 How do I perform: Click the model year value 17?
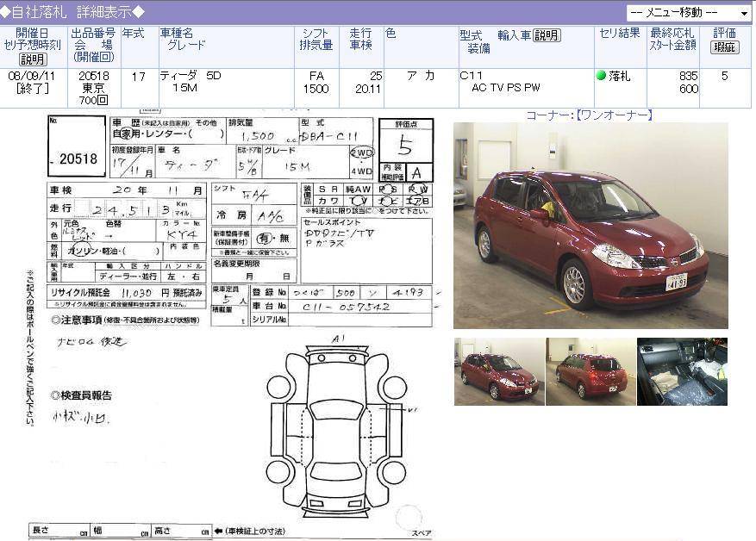click(139, 77)
